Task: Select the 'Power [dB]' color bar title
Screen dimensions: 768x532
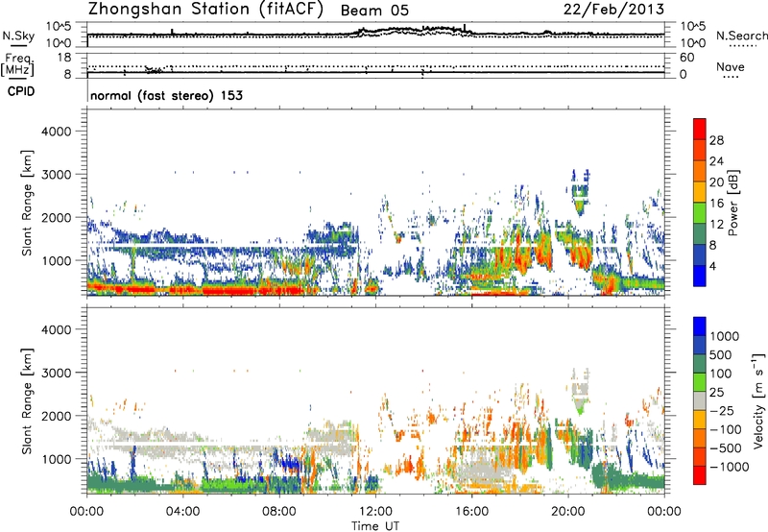Action: (732, 203)
